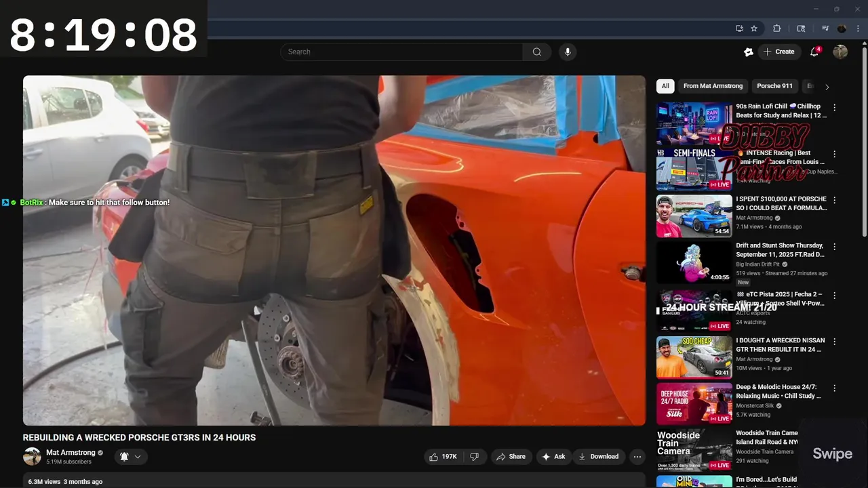Open the tab search icon in toolbar
The height and width of the screenshot is (488, 868).
pyautogui.click(x=801, y=28)
